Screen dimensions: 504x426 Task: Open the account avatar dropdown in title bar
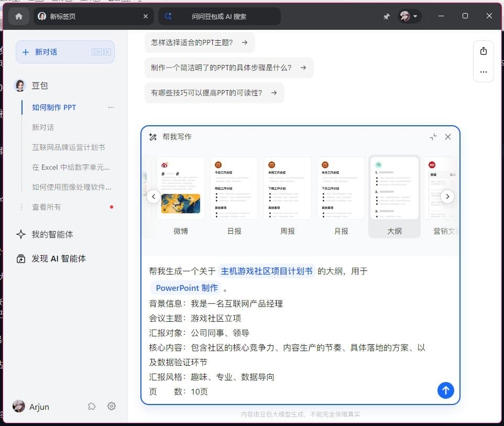click(409, 16)
